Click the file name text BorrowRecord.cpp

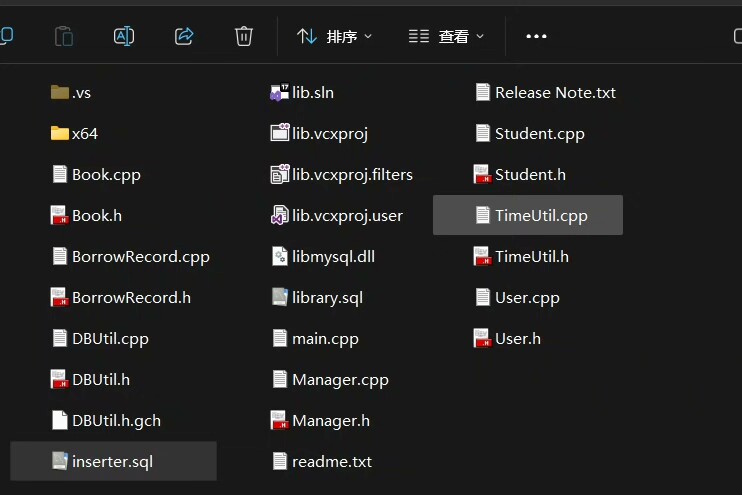click(141, 257)
